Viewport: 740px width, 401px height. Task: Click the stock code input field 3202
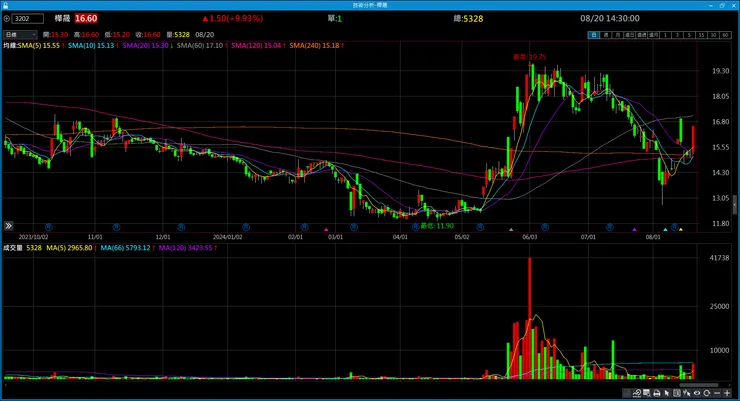(28, 18)
